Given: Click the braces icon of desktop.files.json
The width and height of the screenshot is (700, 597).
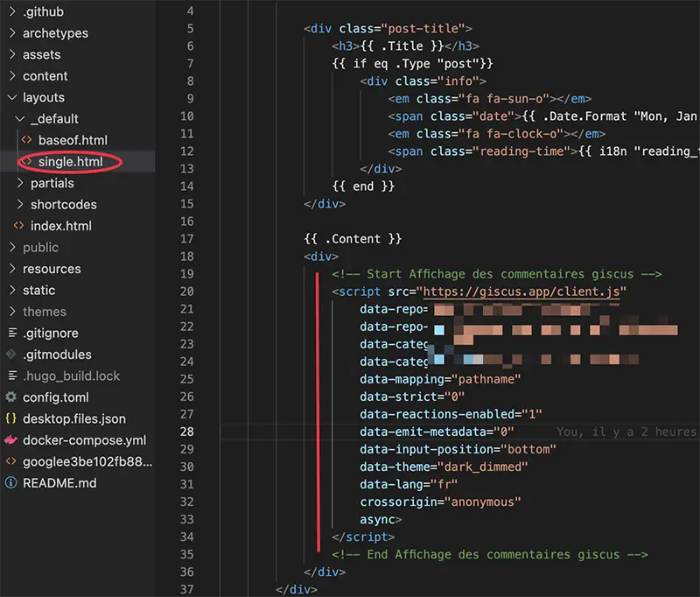Looking at the screenshot, I should coord(11,418).
